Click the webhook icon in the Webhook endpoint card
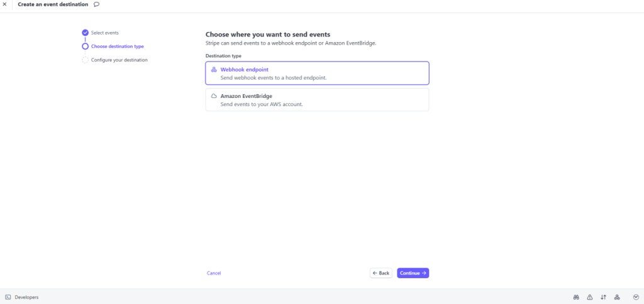 point(214,69)
